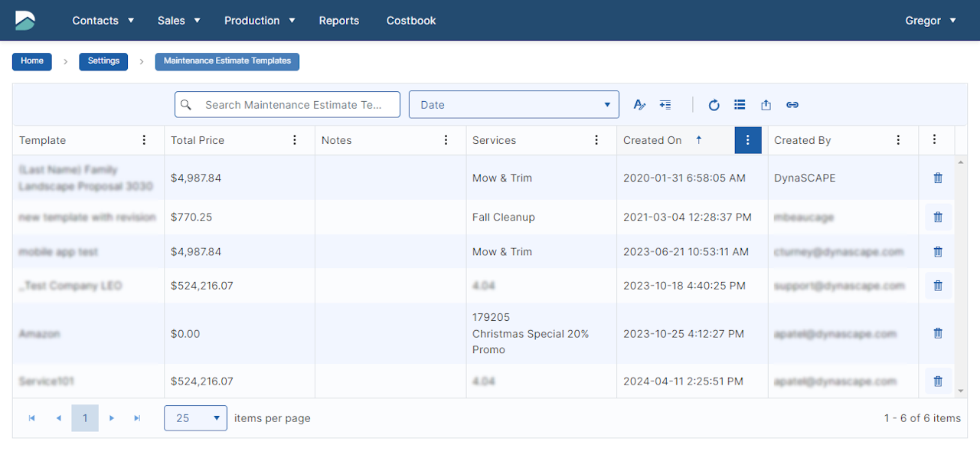Click the chain link toolbar icon
980x455 pixels.
(792, 105)
